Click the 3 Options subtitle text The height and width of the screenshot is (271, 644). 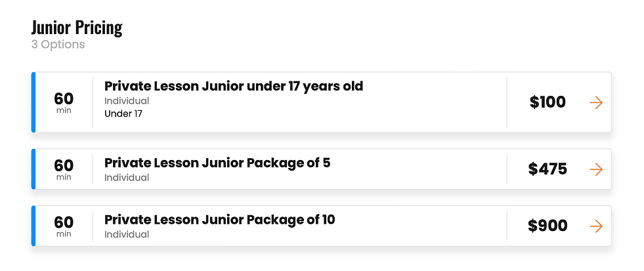[x=58, y=45]
